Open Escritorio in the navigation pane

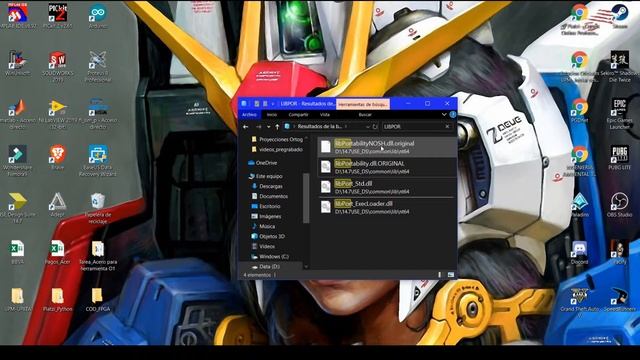pyautogui.click(x=266, y=207)
